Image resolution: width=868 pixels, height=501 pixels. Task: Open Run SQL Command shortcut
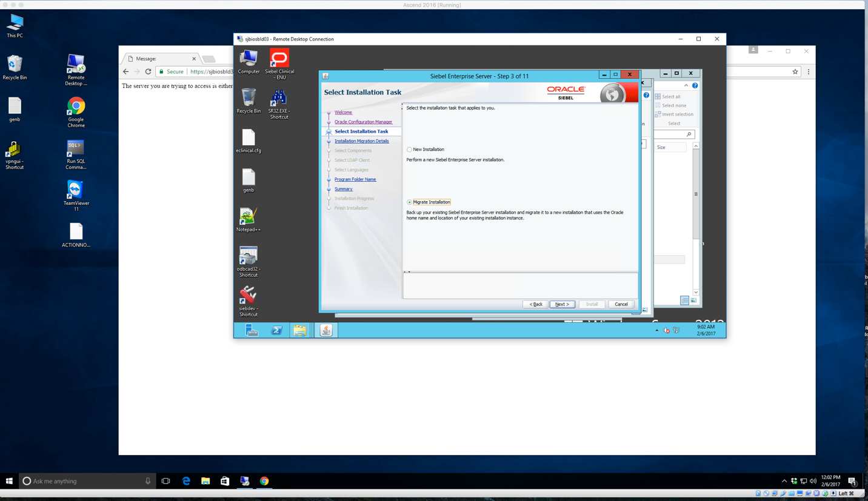coord(76,154)
